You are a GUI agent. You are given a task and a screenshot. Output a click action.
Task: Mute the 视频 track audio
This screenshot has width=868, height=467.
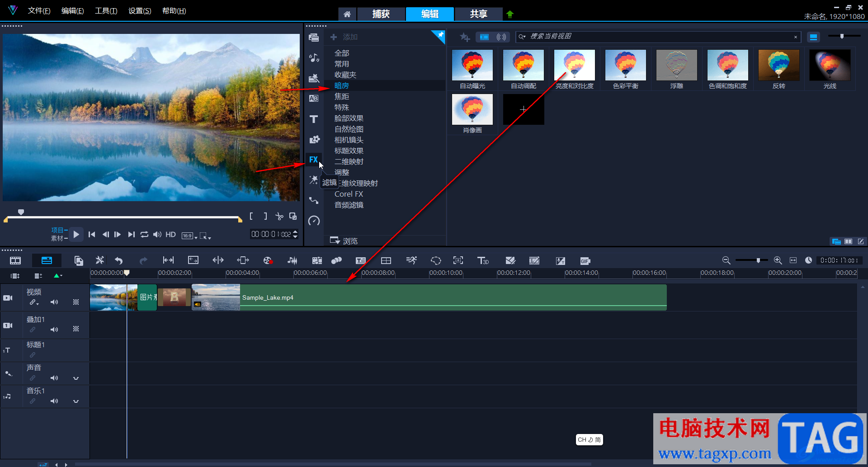[54, 302]
